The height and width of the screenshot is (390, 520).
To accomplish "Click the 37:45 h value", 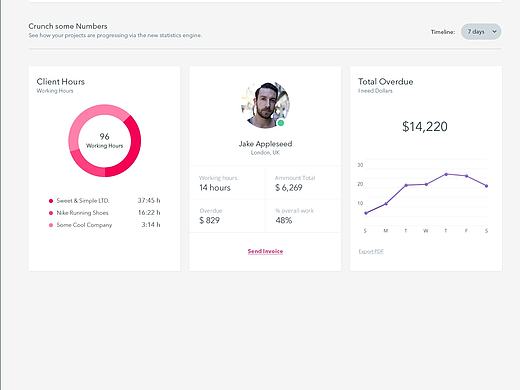I will coord(149,200).
